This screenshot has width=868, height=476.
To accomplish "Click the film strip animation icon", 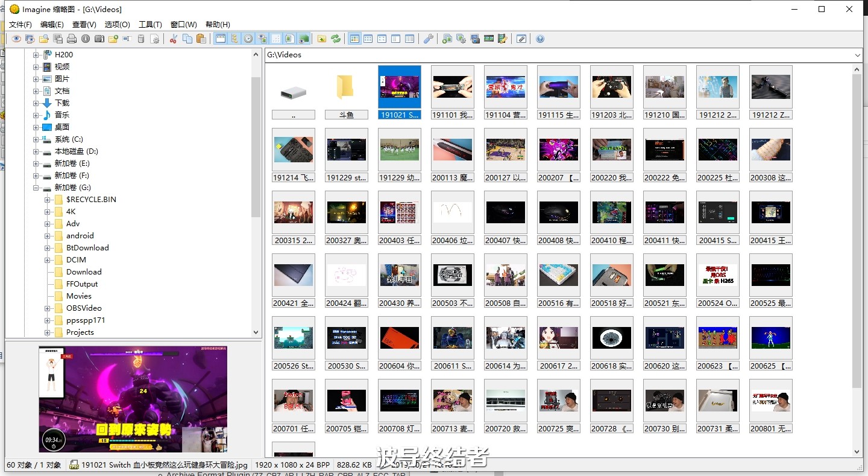I will point(489,39).
